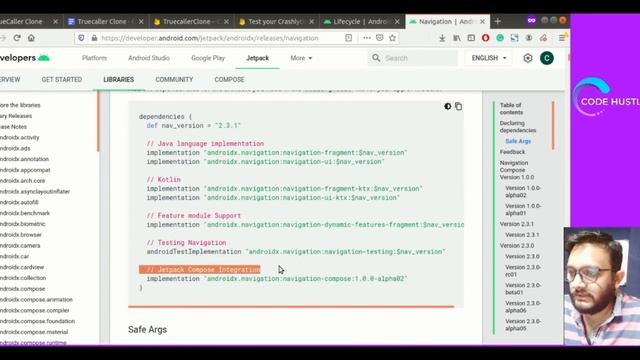Expand the More dropdown menu
Viewport: 640px width, 360px height.
click(x=301, y=58)
